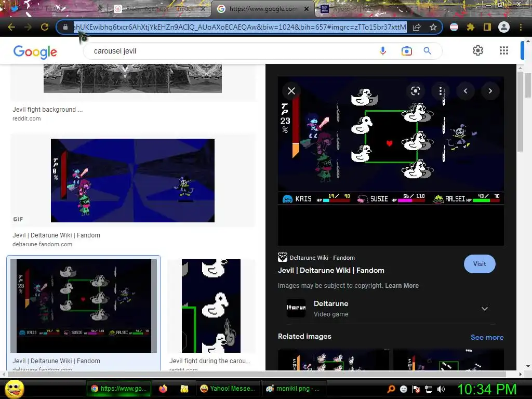Open preview panel three-dot options
The image size is (532, 399).
441,91
